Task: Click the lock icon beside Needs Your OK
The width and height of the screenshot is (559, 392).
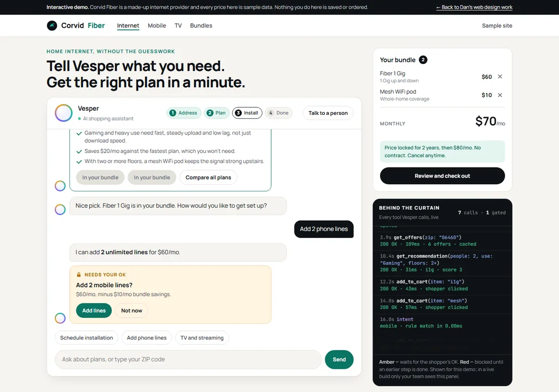Action: [x=79, y=275]
